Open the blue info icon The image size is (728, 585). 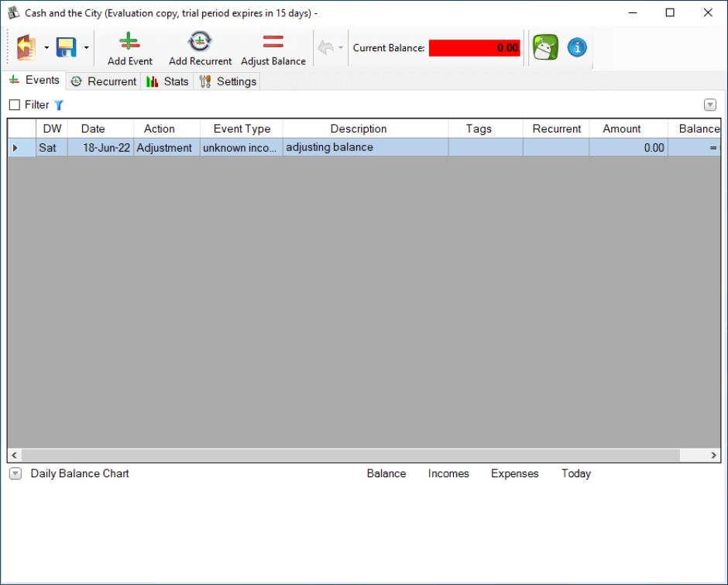(x=577, y=47)
